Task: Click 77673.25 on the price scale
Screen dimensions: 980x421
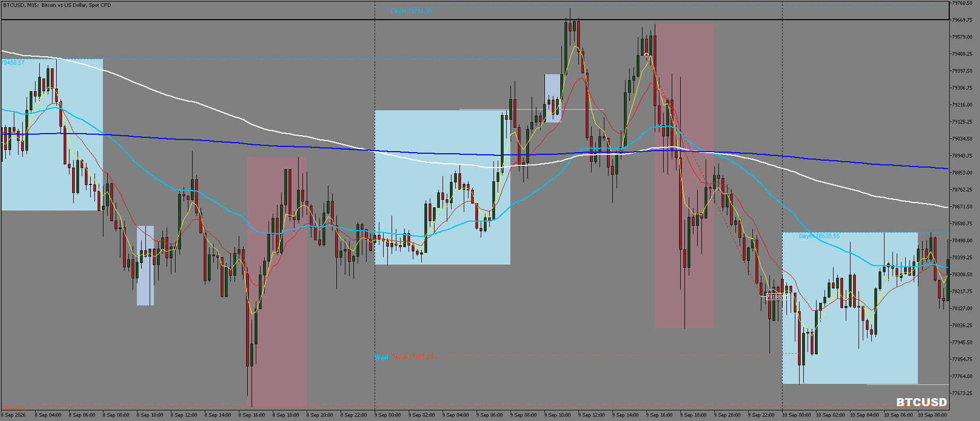Action: coord(962,393)
